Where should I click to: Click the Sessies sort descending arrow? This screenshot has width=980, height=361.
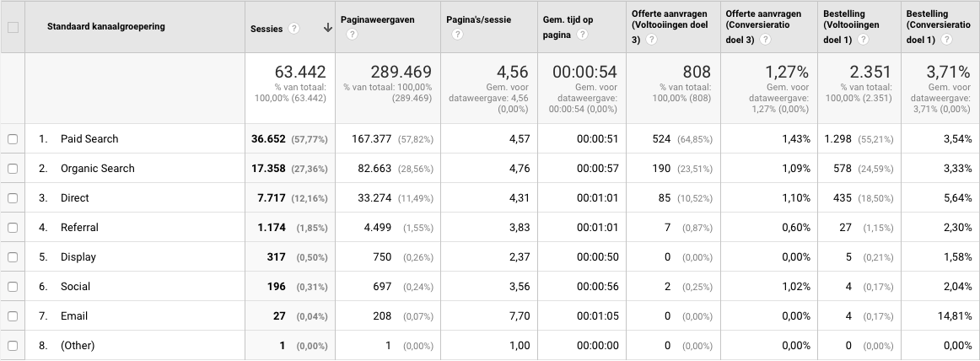326,28
